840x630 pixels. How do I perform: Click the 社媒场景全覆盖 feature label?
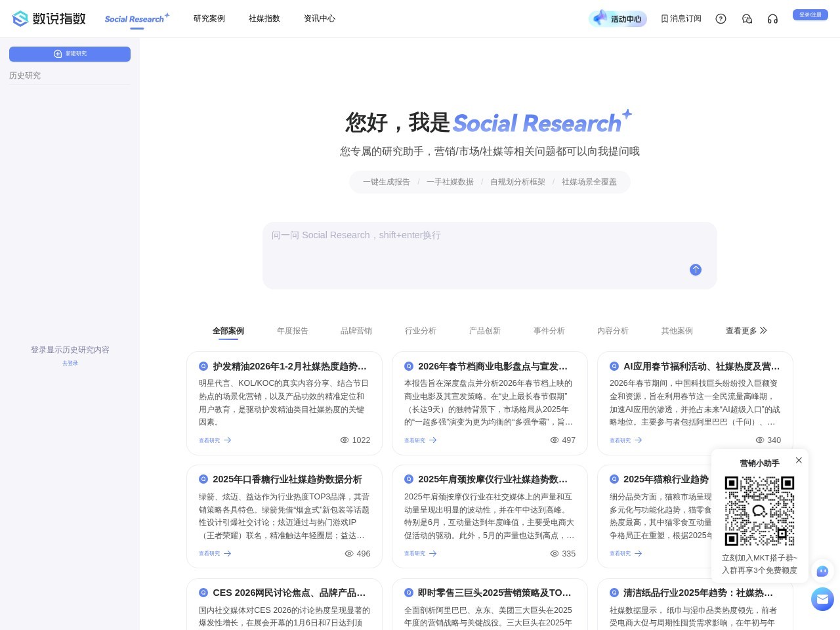(x=589, y=182)
